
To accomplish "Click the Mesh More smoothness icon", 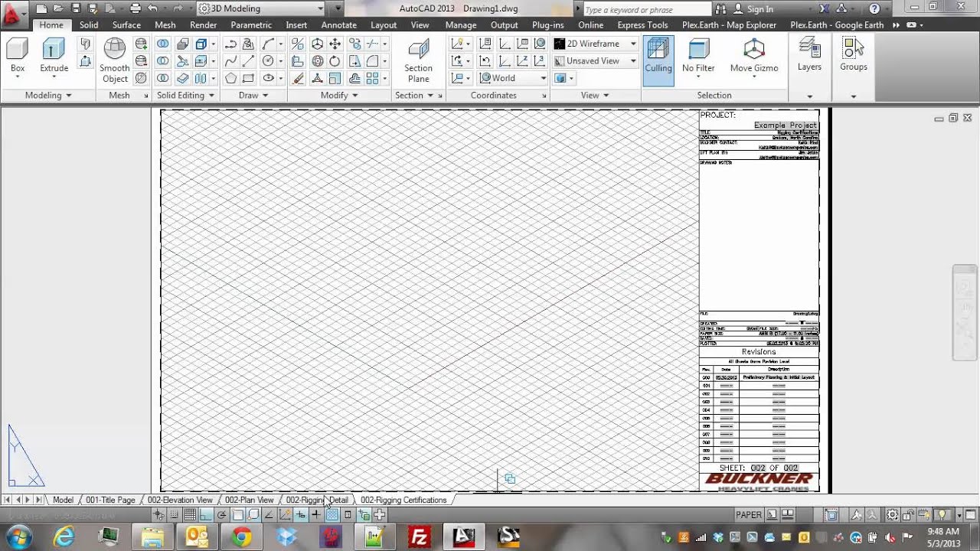I will [x=141, y=44].
